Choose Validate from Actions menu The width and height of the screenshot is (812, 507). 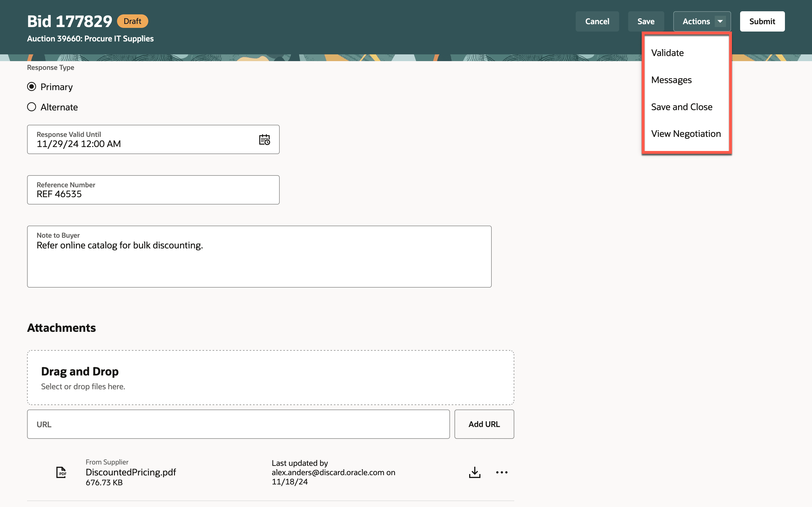[x=667, y=53]
